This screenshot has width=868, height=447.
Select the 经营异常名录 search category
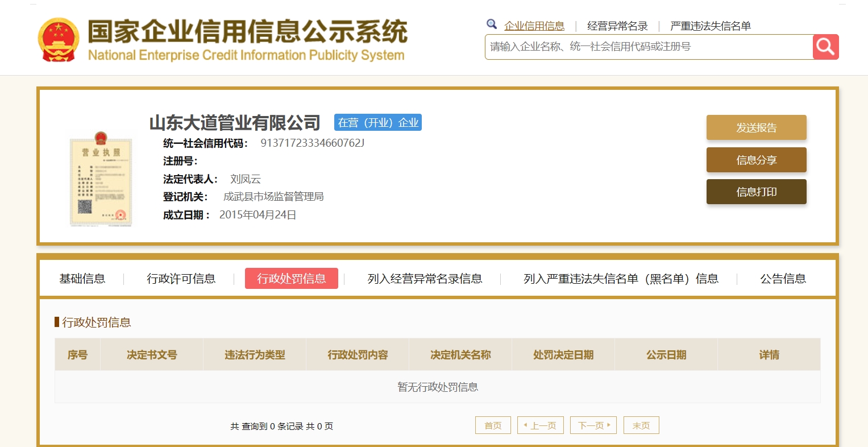[617, 26]
